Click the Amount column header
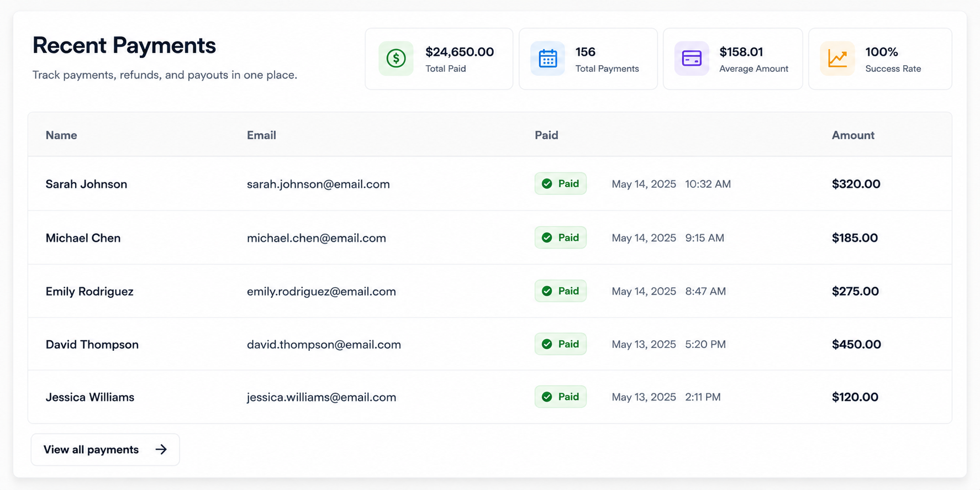 pos(853,135)
